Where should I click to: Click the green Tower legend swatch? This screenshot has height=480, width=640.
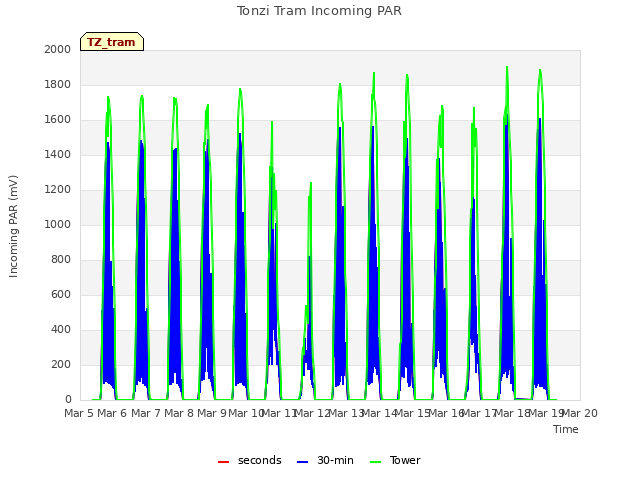375,462
